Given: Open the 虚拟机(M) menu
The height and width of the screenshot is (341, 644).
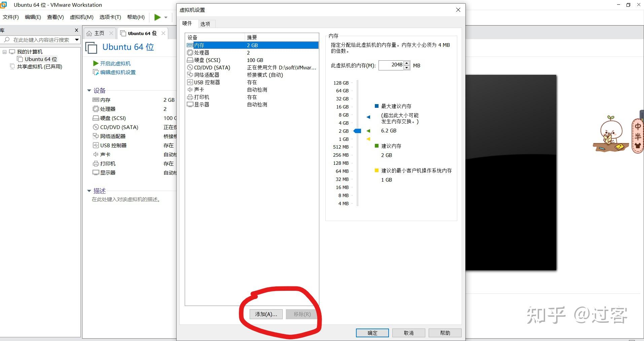Looking at the screenshot, I should (x=82, y=17).
